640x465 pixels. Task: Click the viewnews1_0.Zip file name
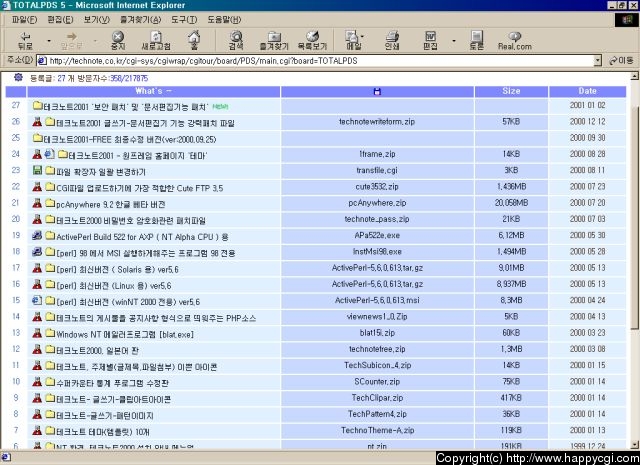pyautogui.click(x=377, y=316)
